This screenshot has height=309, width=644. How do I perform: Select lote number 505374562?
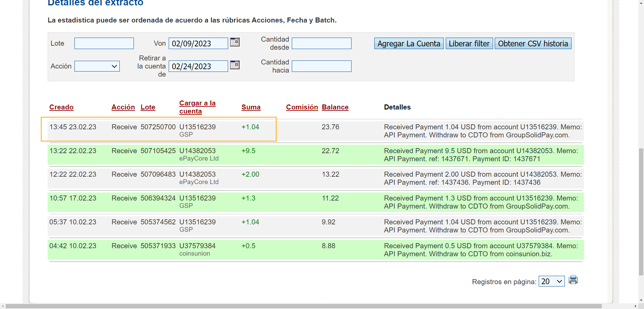click(x=158, y=222)
